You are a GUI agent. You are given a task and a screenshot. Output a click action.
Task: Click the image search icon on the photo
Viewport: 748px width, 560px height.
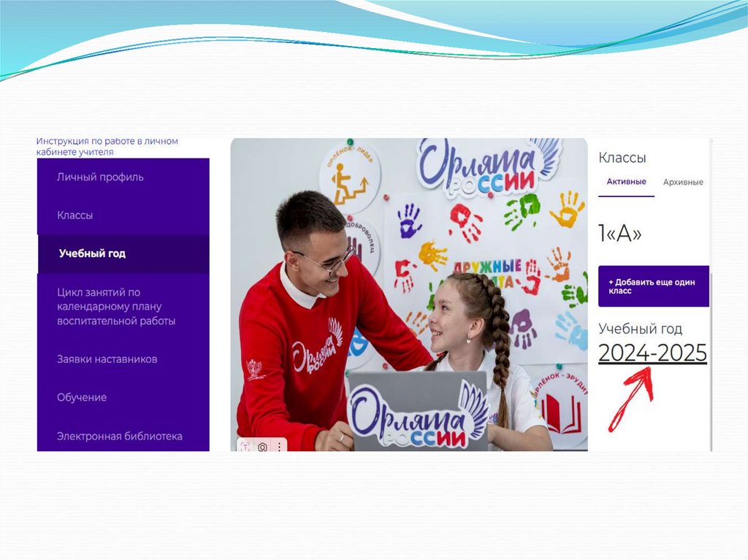coord(262,447)
